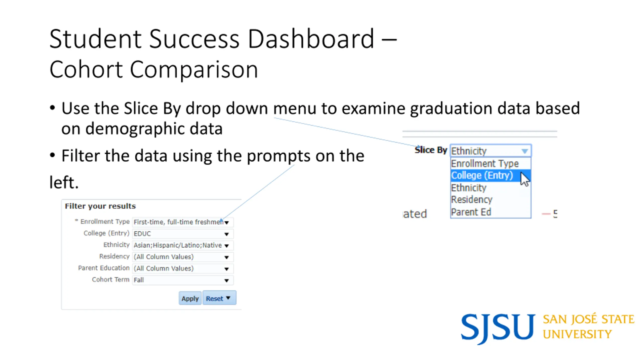
Task: Click the Cohort Term field showing Fall
Action: [183, 280]
